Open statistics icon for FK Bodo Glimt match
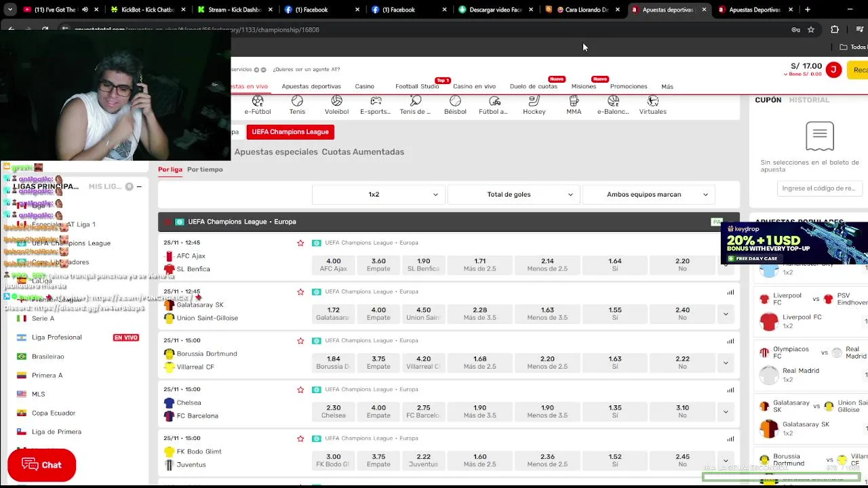This screenshot has height=488, width=868. tap(730, 439)
